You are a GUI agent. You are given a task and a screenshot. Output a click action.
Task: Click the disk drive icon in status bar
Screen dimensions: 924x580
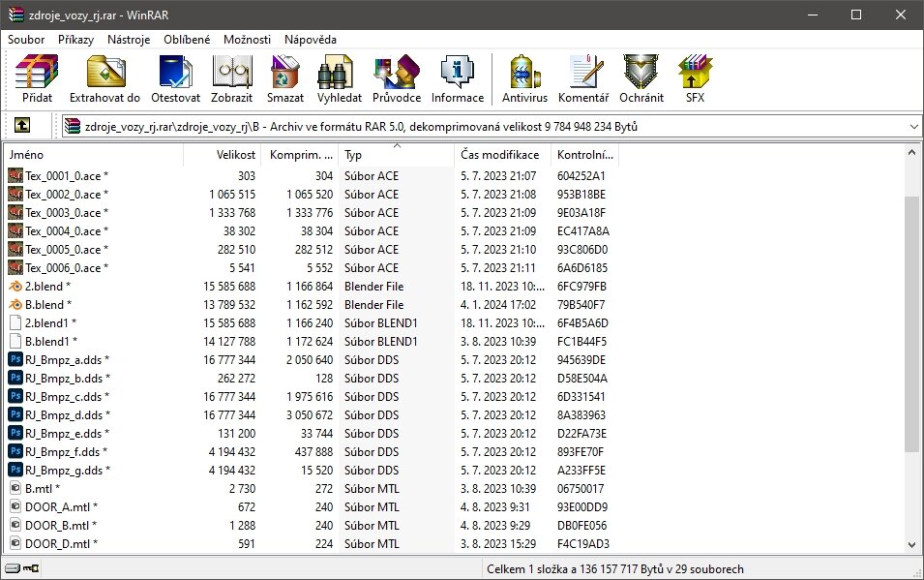[13, 568]
